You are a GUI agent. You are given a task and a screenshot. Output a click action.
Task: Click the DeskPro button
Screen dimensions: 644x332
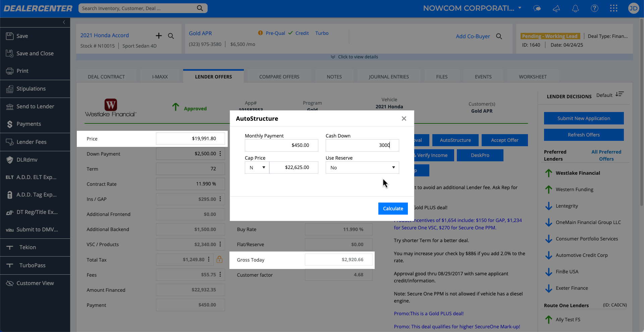point(480,155)
